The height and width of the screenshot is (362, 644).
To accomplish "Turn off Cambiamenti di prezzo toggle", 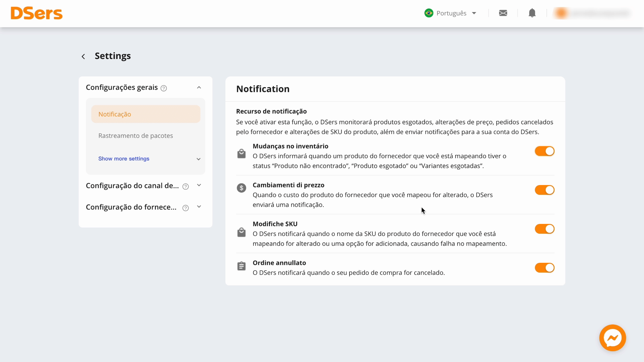I will pos(544,190).
